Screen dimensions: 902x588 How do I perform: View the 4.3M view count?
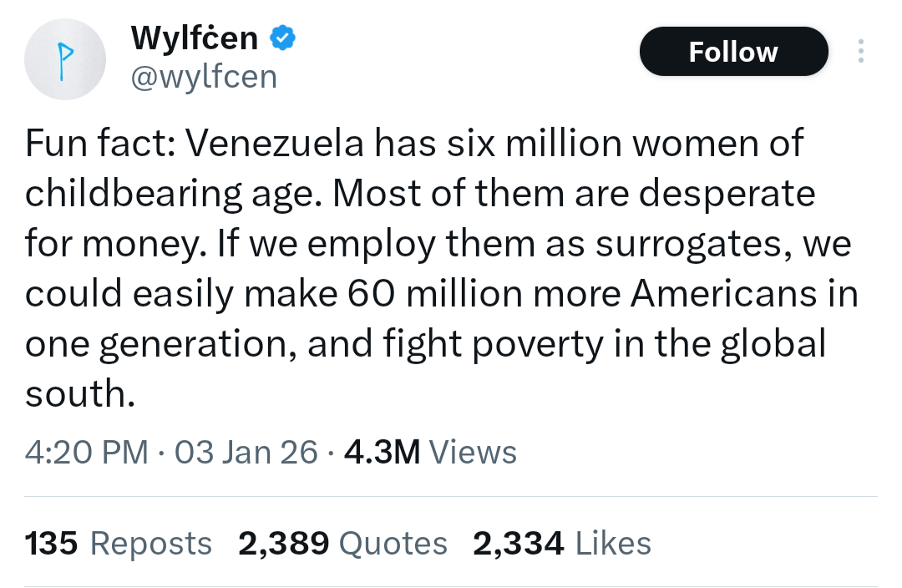[x=382, y=452]
